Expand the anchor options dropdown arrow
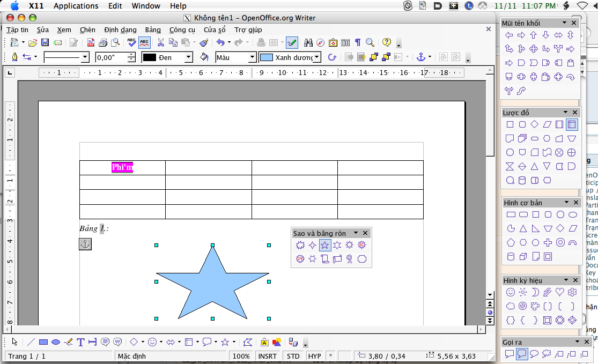This screenshot has height=364, width=598. 430,57
